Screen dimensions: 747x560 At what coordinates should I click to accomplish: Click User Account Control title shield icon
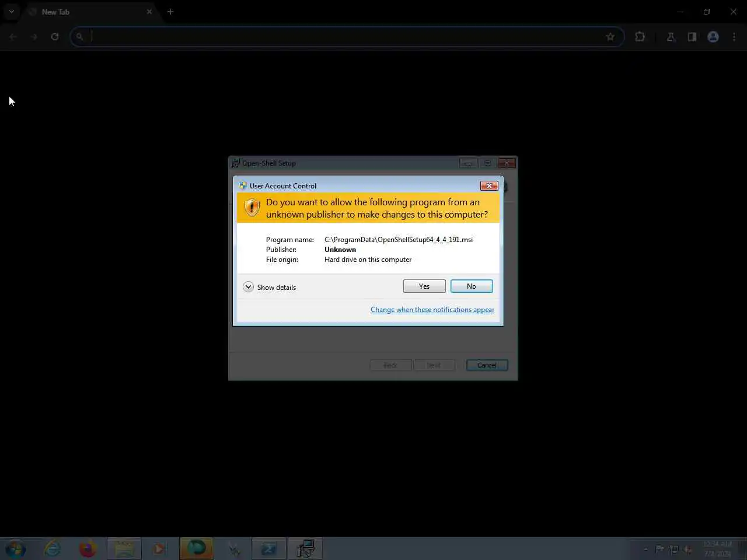(242, 185)
